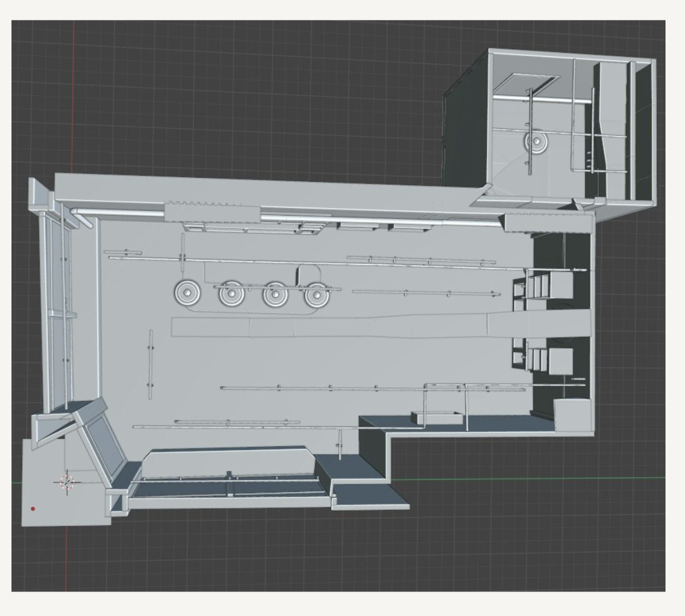Select the rightmost circular disc in the four-disc row

[x=317, y=295]
